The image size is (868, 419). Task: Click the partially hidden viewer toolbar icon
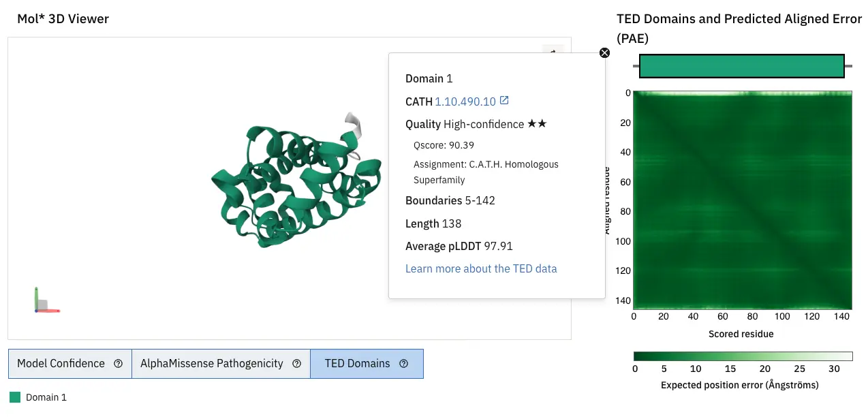click(553, 50)
